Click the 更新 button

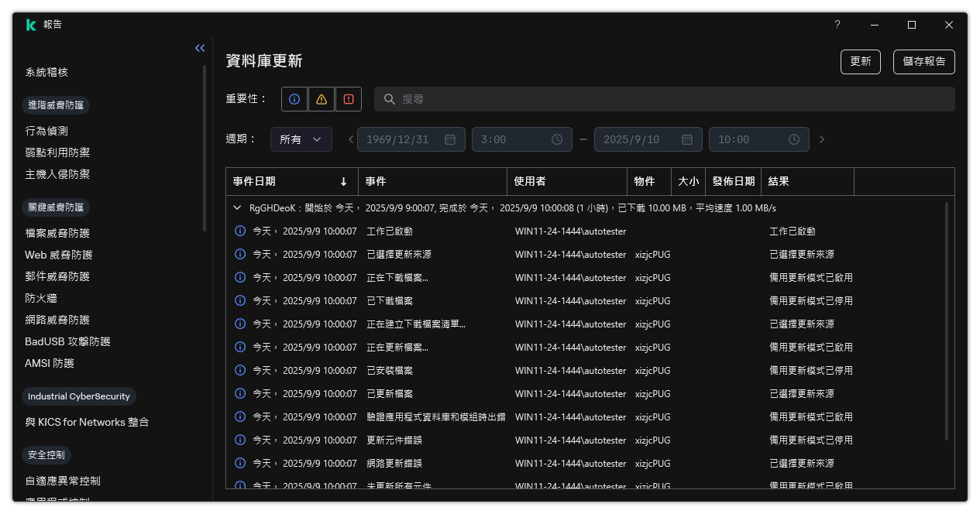pos(860,61)
